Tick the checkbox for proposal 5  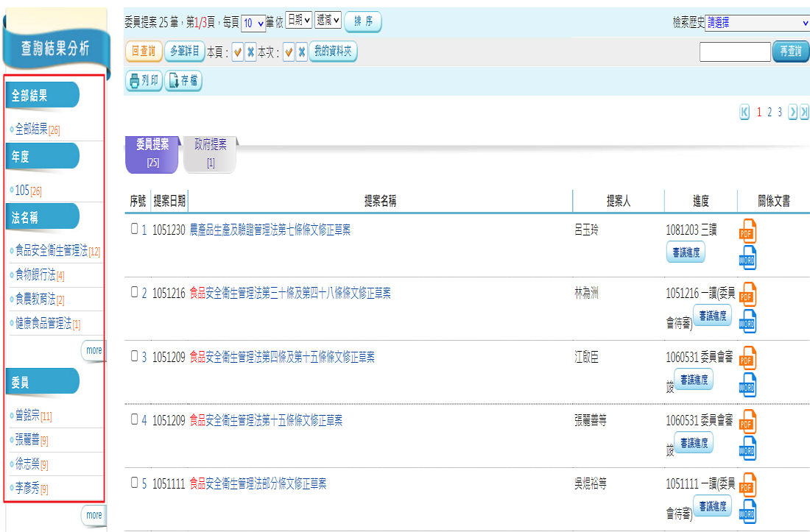[x=134, y=483]
